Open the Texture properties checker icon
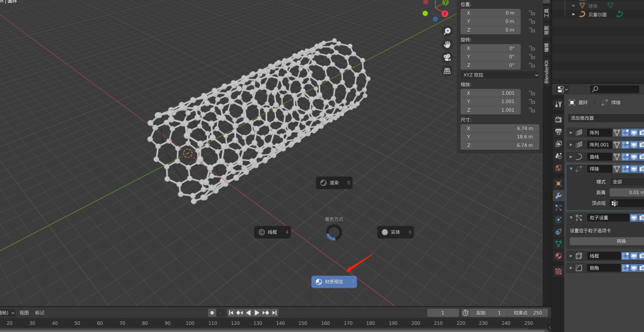644x332 pixels. [x=558, y=271]
